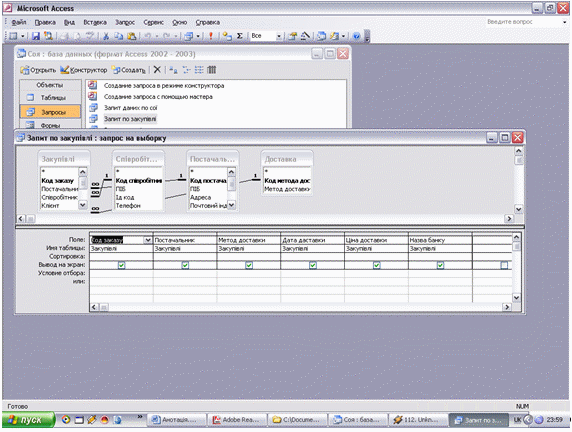Screen dimensions: 572x432
Task: Click the down arrow of the table pane scrollbar
Action: pos(518,209)
